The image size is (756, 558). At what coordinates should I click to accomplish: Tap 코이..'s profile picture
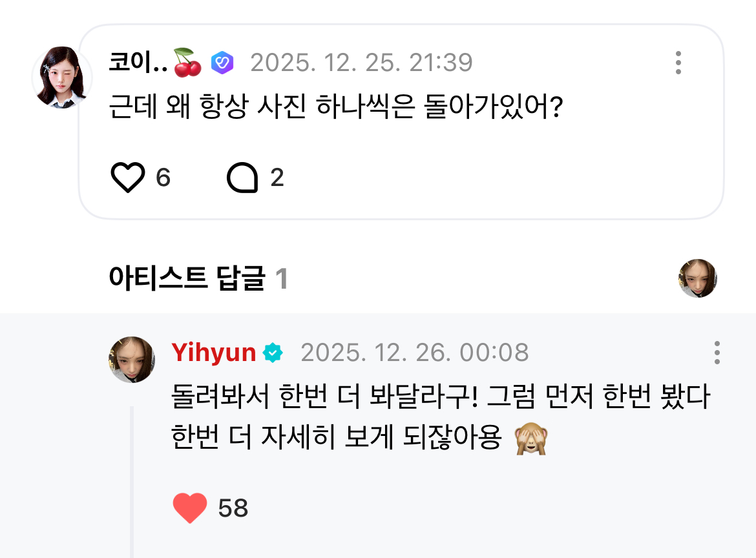61,77
